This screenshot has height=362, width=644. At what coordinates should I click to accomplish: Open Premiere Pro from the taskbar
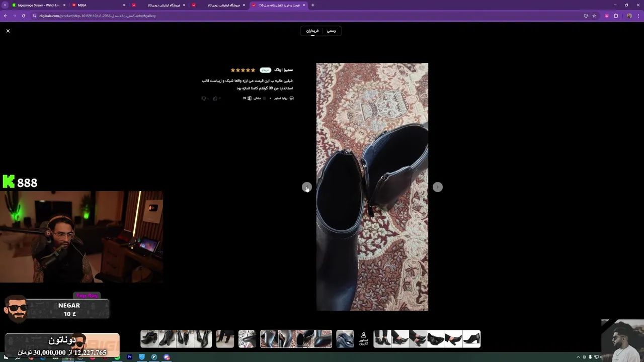coord(129,357)
